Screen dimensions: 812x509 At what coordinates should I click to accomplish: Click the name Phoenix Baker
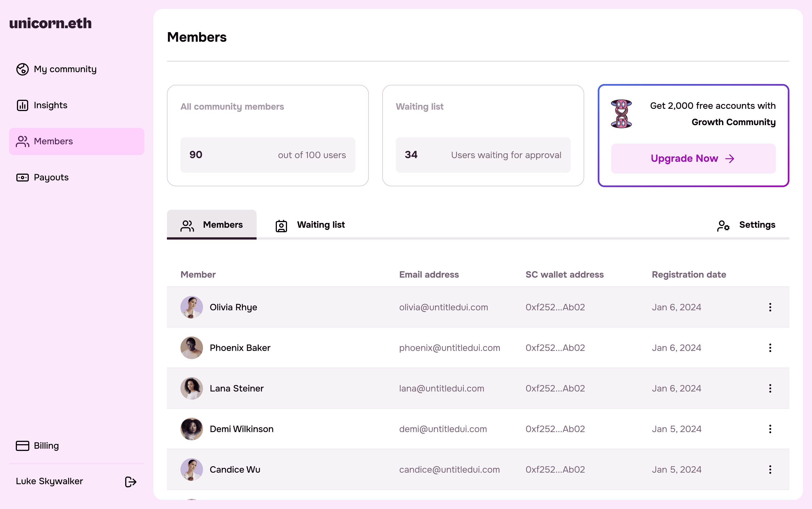tap(240, 348)
